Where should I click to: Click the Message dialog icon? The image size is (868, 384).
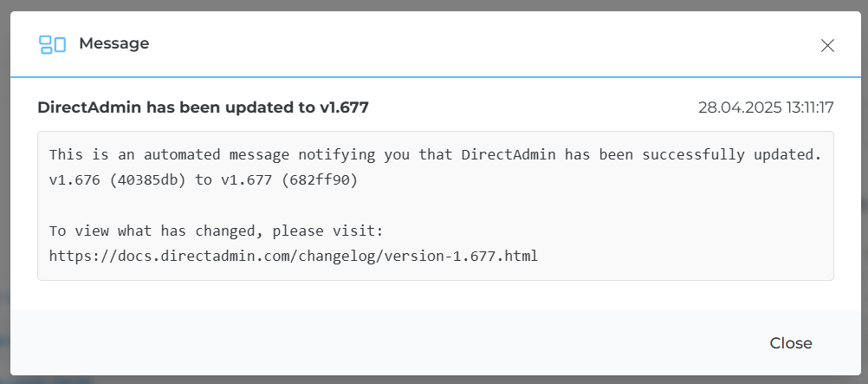pos(52,44)
